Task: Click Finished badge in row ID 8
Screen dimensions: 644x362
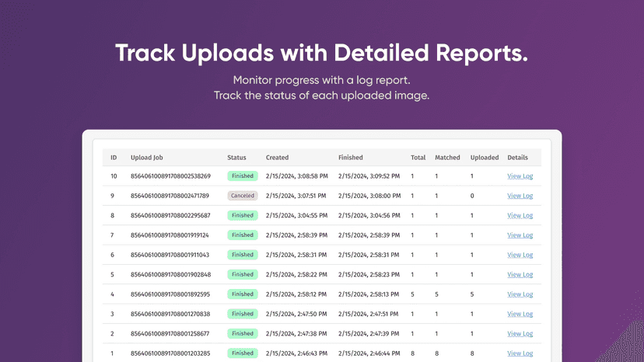Action: point(243,215)
